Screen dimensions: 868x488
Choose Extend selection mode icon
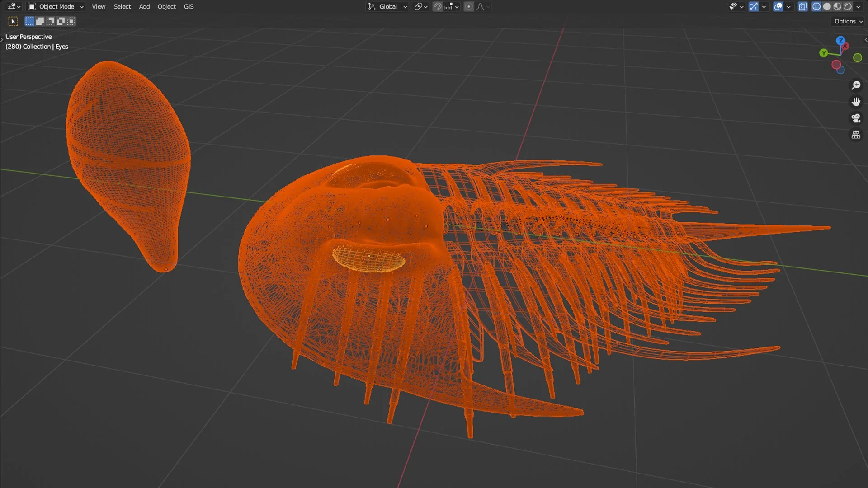pos(40,21)
